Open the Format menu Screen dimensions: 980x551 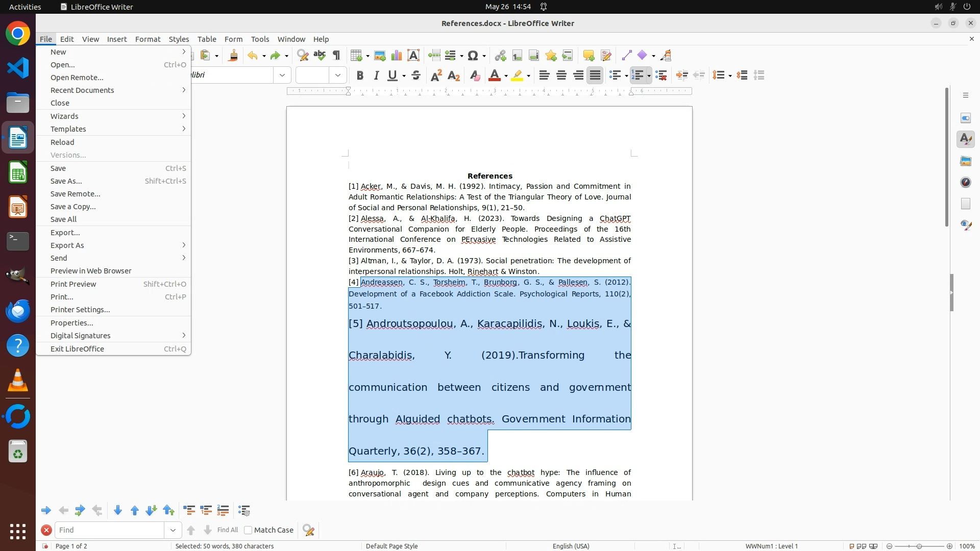tap(148, 39)
